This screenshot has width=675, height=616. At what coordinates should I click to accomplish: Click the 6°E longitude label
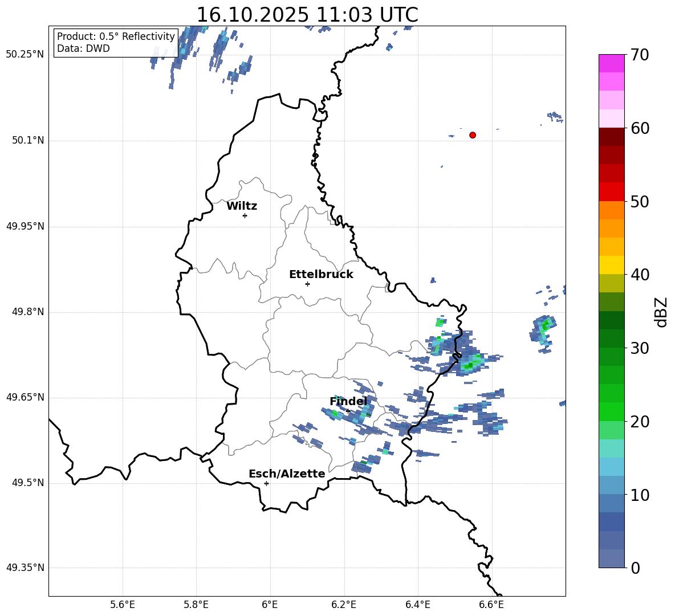point(270,605)
